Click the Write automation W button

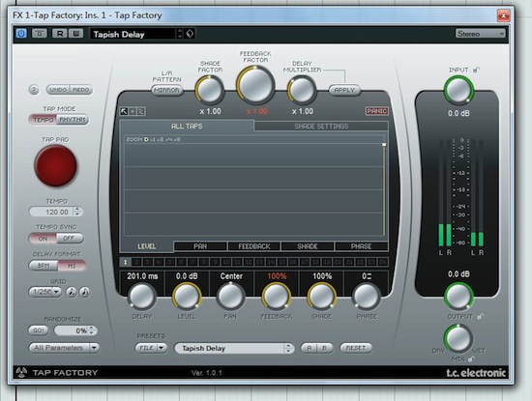coord(76,34)
